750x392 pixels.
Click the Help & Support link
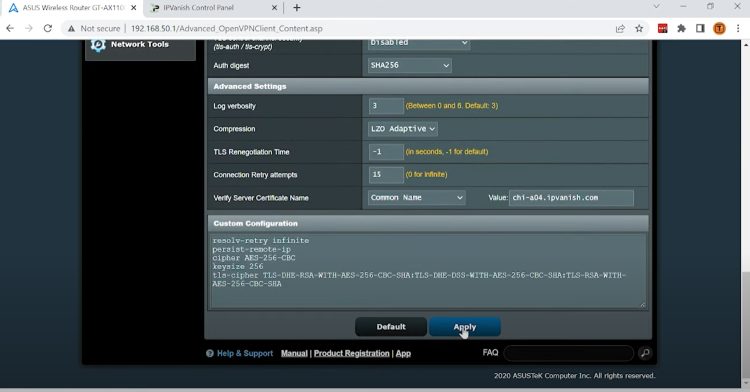coord(245,353)
